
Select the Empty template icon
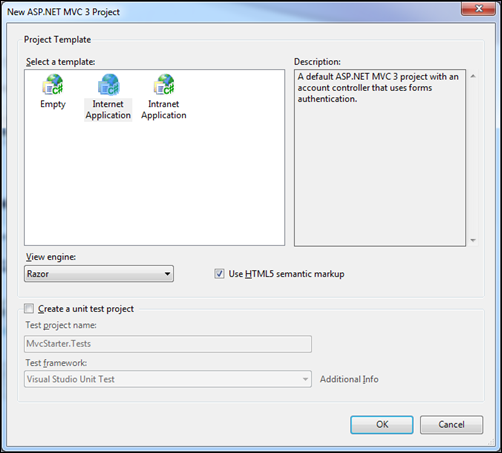[53, 84]
